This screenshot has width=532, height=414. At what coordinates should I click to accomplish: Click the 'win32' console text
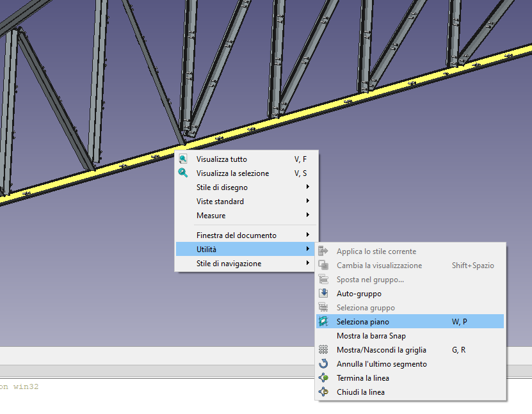(x=26, y=386)
